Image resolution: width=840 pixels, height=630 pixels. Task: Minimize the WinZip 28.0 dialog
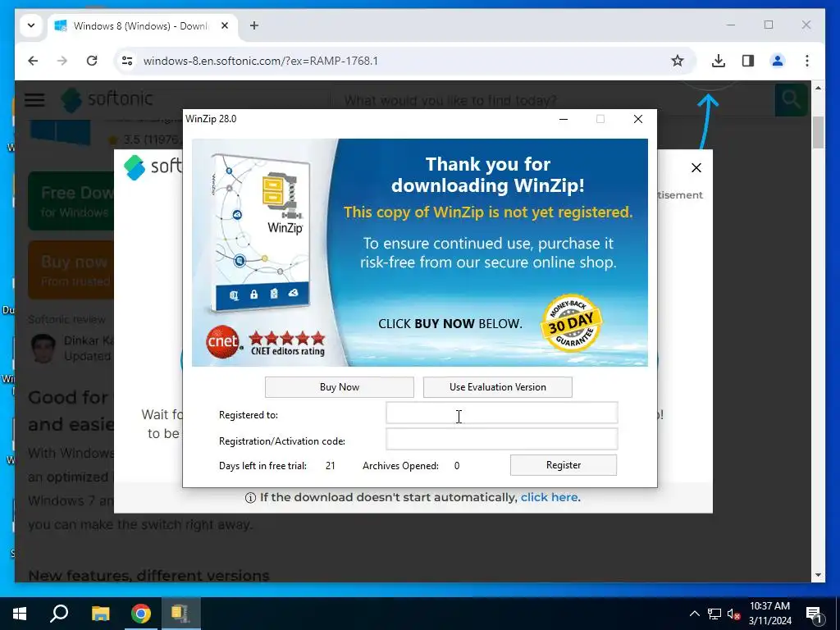tap(563, 119)
